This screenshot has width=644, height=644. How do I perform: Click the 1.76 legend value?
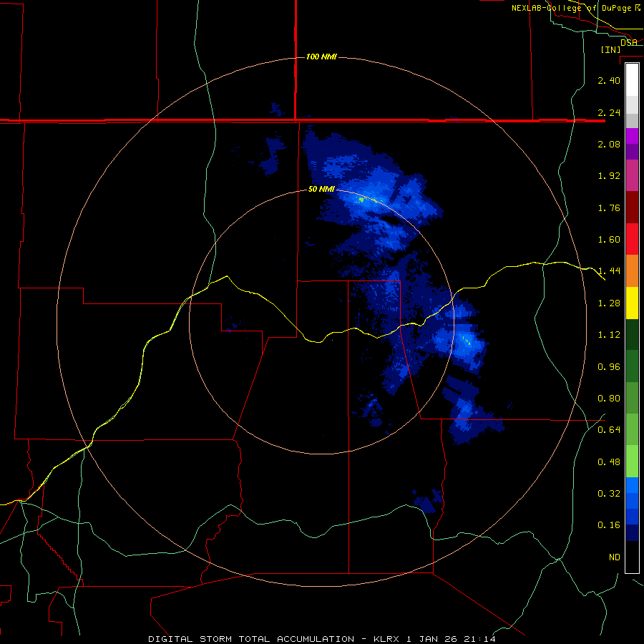click(x=609, y=208)
